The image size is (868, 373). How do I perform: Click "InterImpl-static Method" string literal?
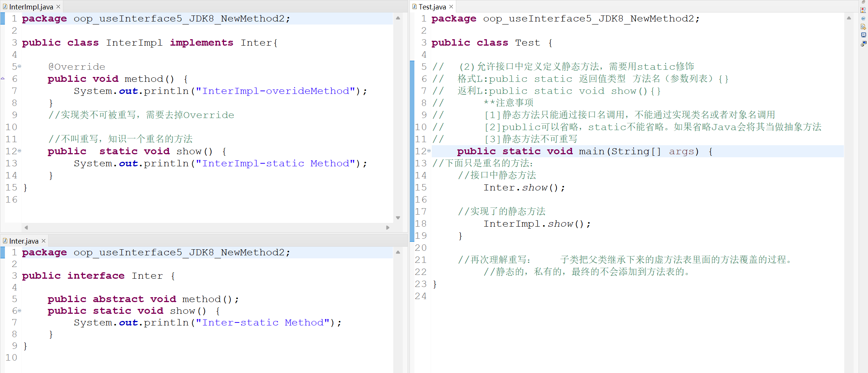(275, 163)
